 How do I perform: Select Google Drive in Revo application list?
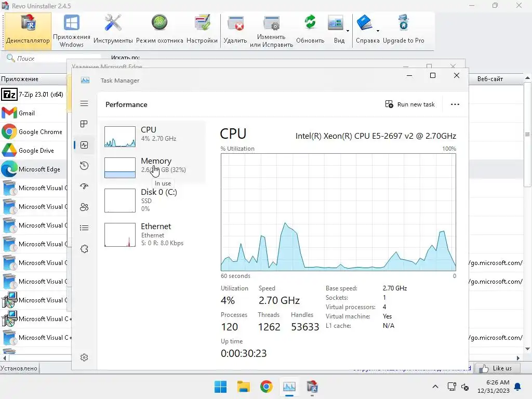33,150
